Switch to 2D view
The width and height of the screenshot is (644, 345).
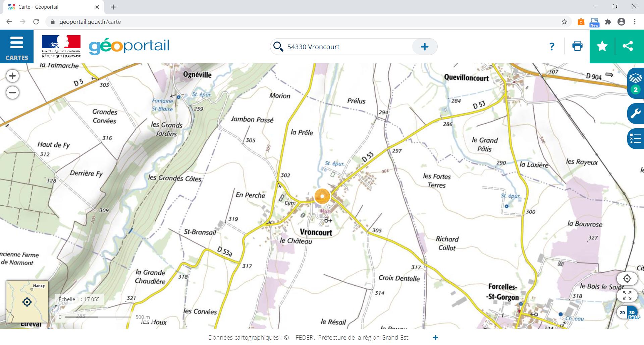click(x=622, y=313)
